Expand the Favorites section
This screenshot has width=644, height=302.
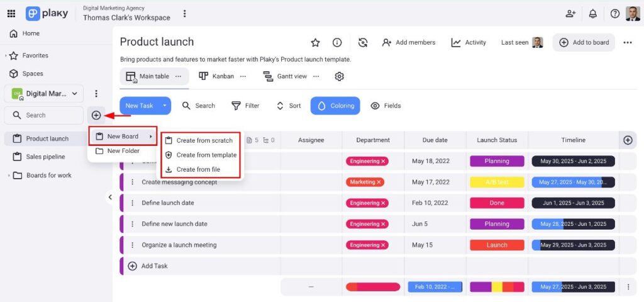(6, 55)
